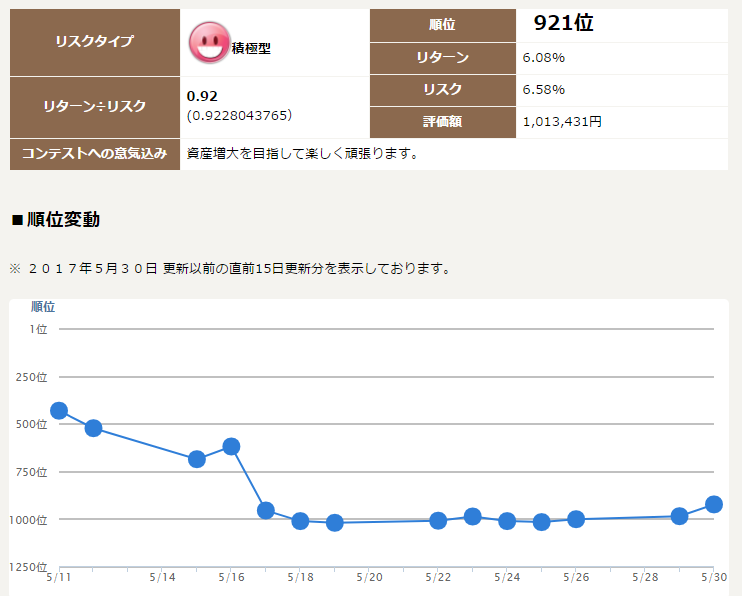
Task: Click the 5/17 data point after the drop
Action: [266, 510]
